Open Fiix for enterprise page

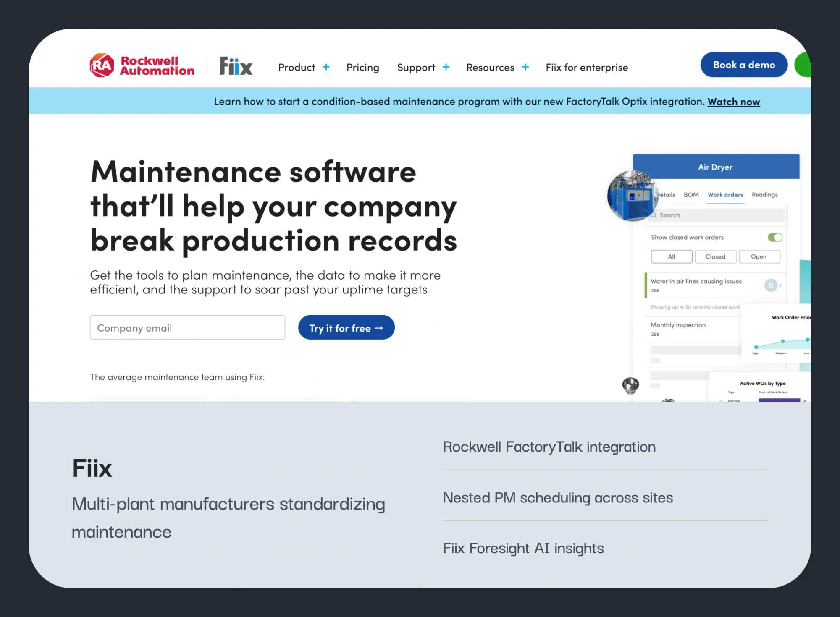587,67
